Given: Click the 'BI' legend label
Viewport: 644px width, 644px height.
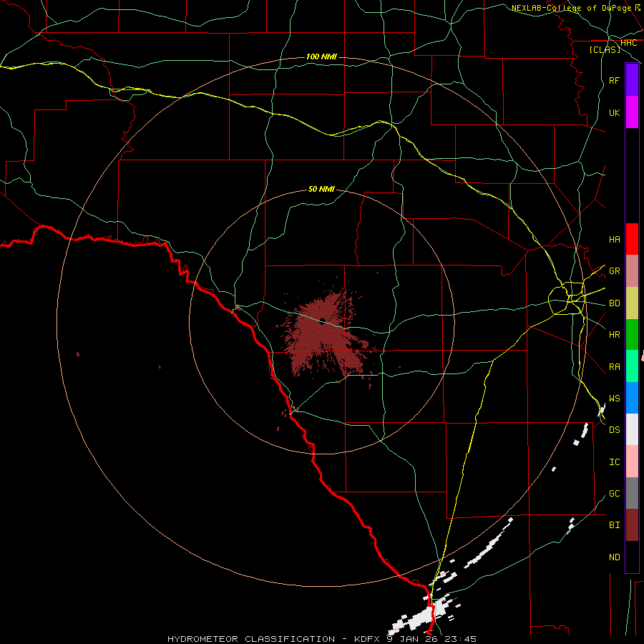Looking at the screenshot, I should point(614,525).
